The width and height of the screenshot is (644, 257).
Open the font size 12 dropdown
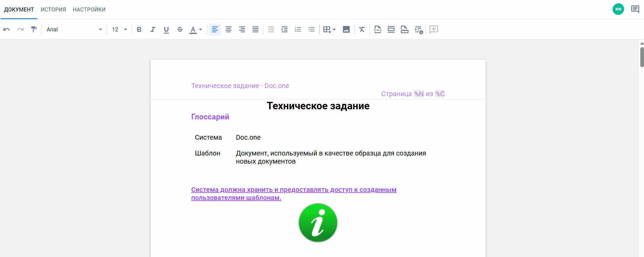pyautogui.click(x=119, y=29)
